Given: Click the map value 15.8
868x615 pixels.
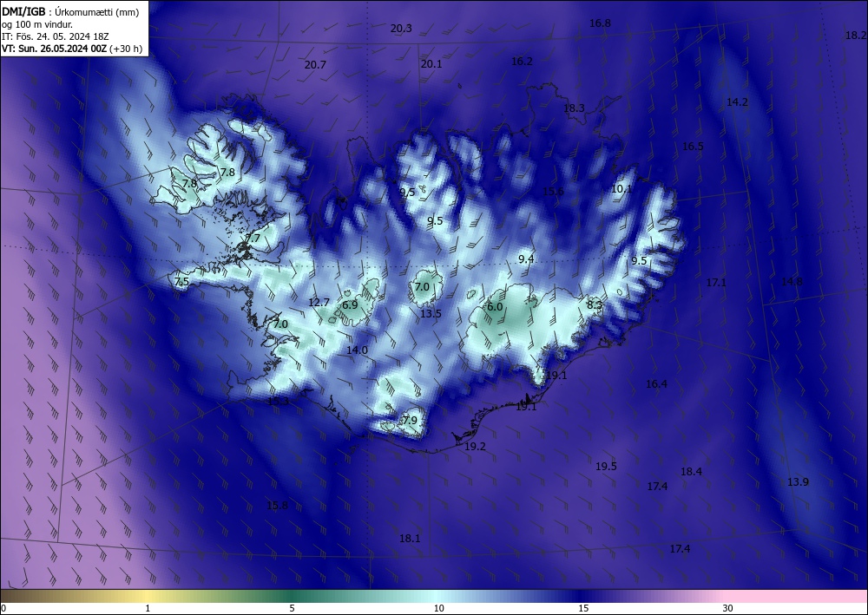Looking at the screenshot, I should coord(277,506).
